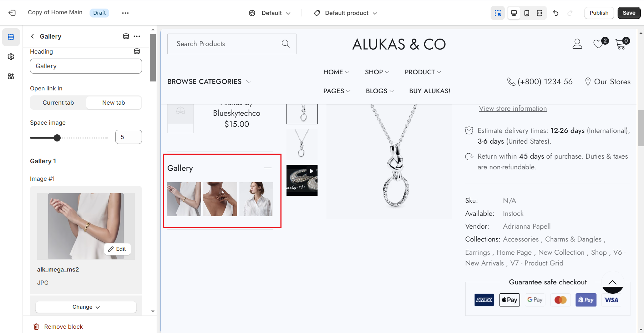
Task: Click the undo arrow icon
Action: [556, 13]
